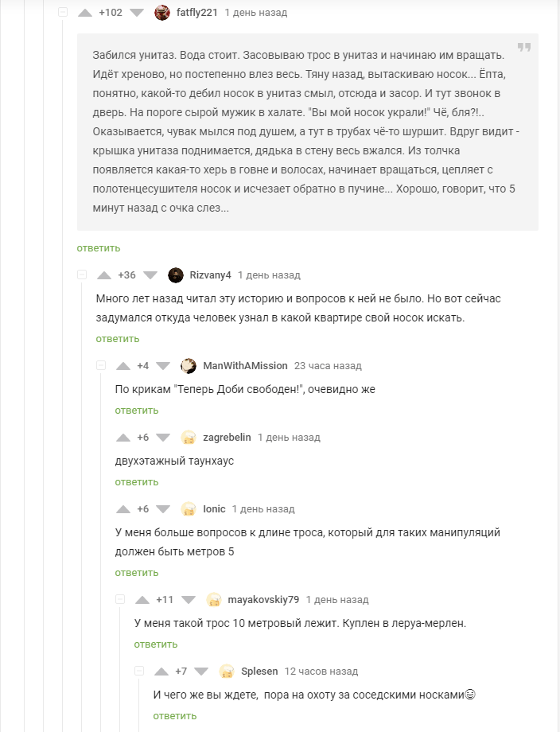Click ответить under zagrebelin's comment
The width and height of the screenshot is (560, 732).
coord(137,482)
